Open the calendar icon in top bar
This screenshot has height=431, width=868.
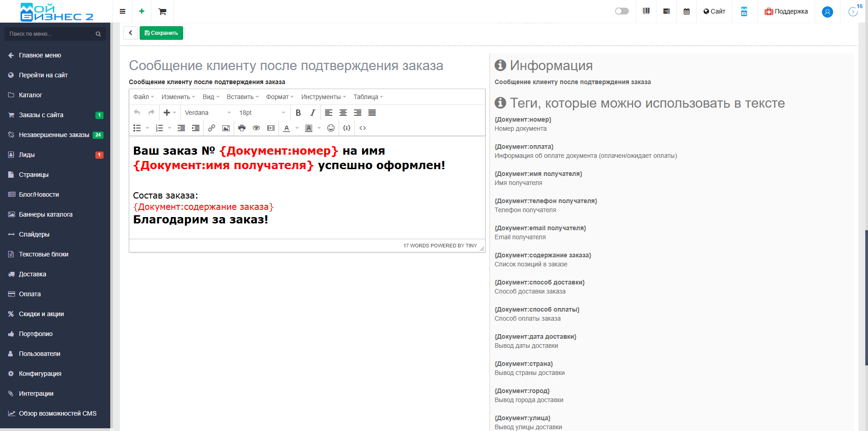click(686, 11)
